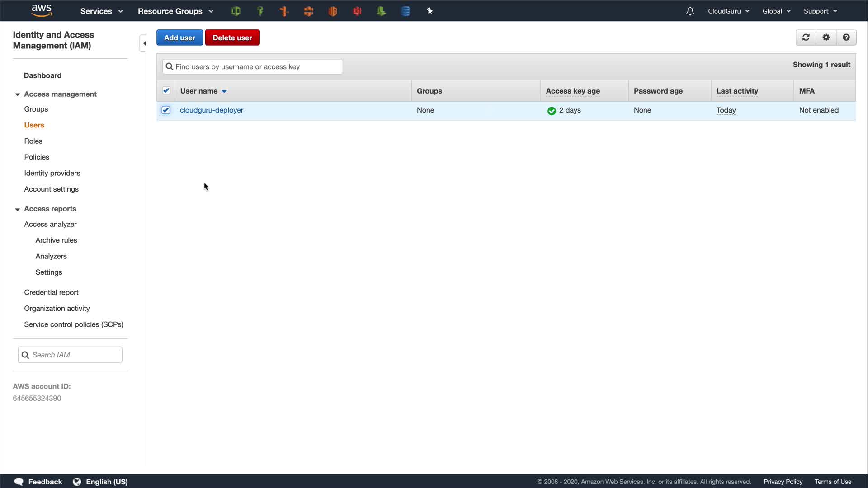Click the green IAM key shortcut icon
The height and width of the screenshot is (488, 868).
[x=260, y=11]
